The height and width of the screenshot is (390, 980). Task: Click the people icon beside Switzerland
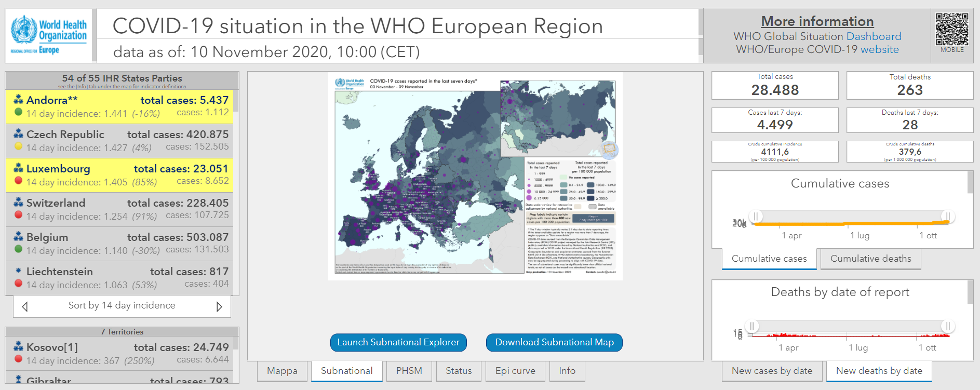(18, 203)
